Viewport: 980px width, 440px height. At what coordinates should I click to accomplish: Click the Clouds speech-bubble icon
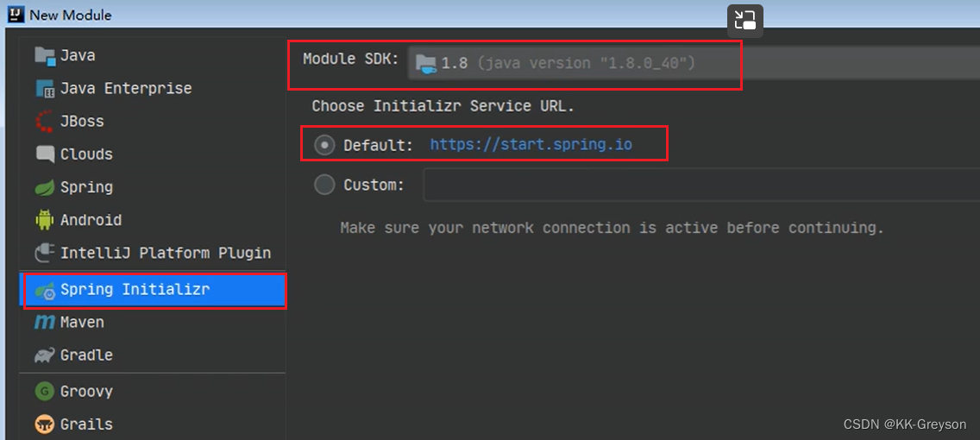coord(45,154)
